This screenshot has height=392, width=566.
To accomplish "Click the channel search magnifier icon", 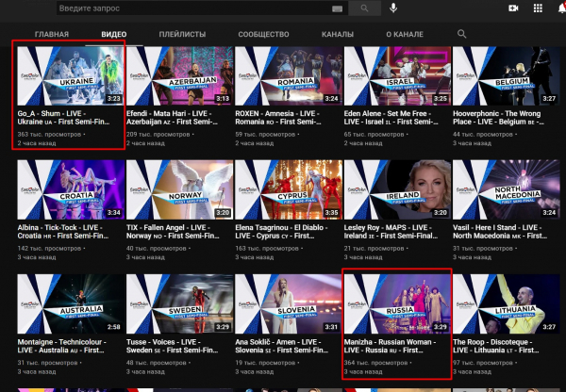I will pos(461,34).
